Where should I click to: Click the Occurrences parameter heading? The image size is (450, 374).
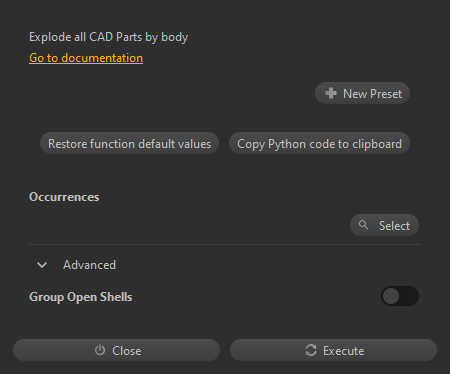(x=64, y=197)
